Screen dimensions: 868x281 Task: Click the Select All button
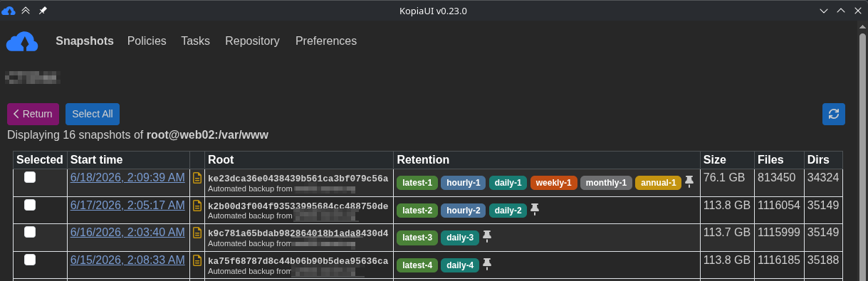tap(93, 114)
